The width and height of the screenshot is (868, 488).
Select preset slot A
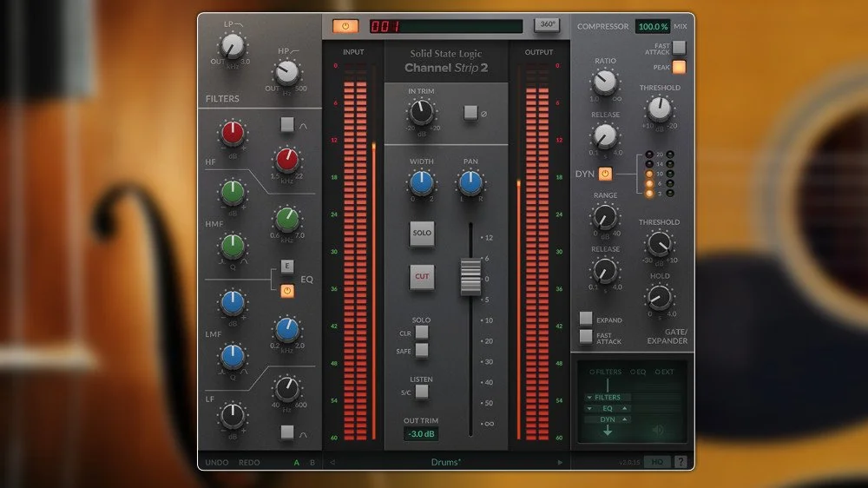(297, 463)
